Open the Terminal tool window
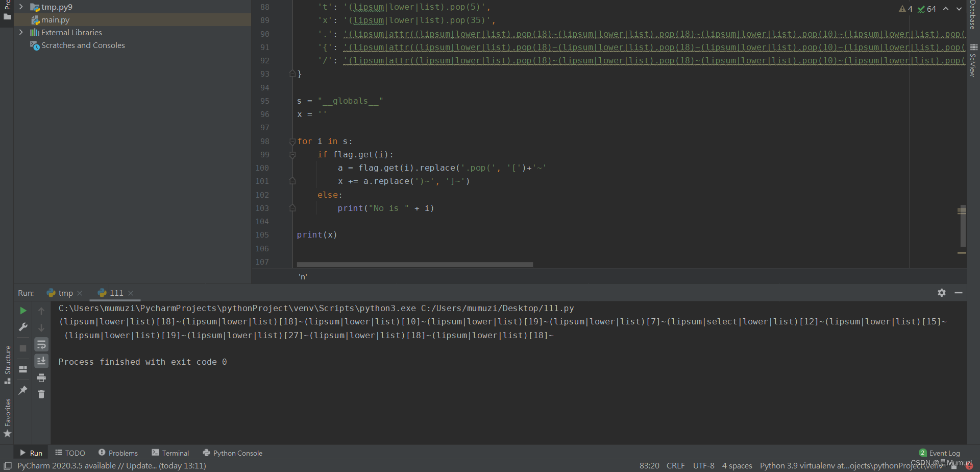980x472 pixels. [x=170, y=453]
